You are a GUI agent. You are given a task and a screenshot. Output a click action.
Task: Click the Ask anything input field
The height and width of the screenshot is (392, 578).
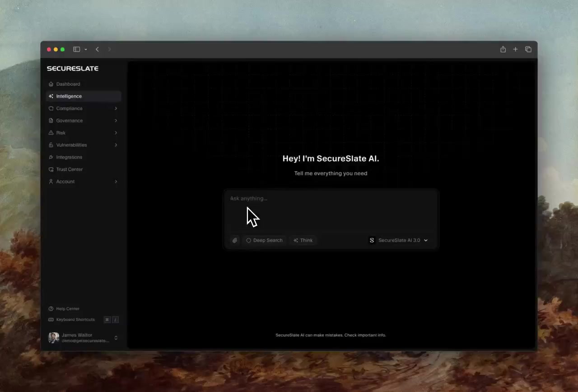[x=331, y=211]
